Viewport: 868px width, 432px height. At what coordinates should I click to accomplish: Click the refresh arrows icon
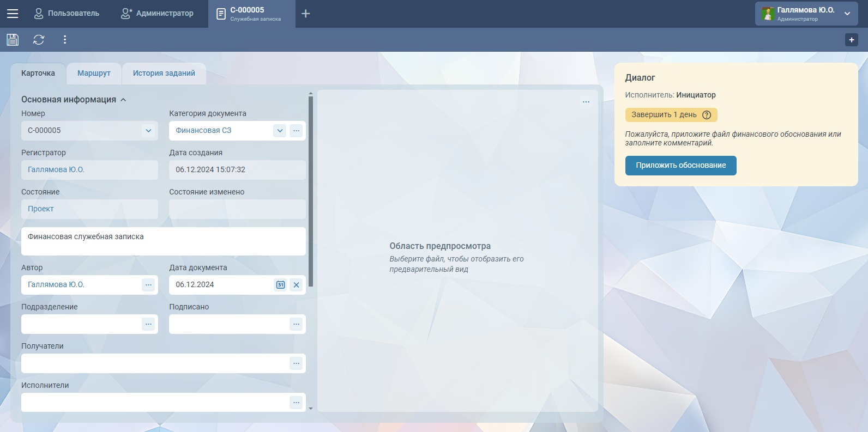[39, 40]
